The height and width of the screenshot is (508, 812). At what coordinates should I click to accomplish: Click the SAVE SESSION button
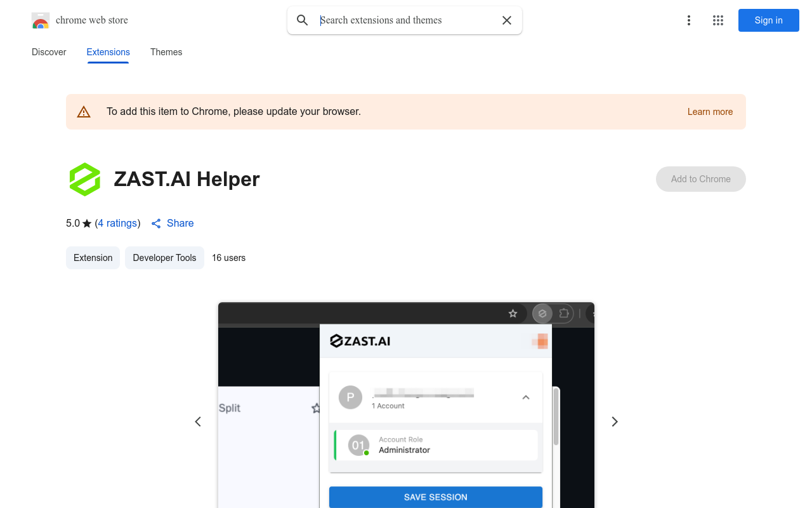coord(436,497)
